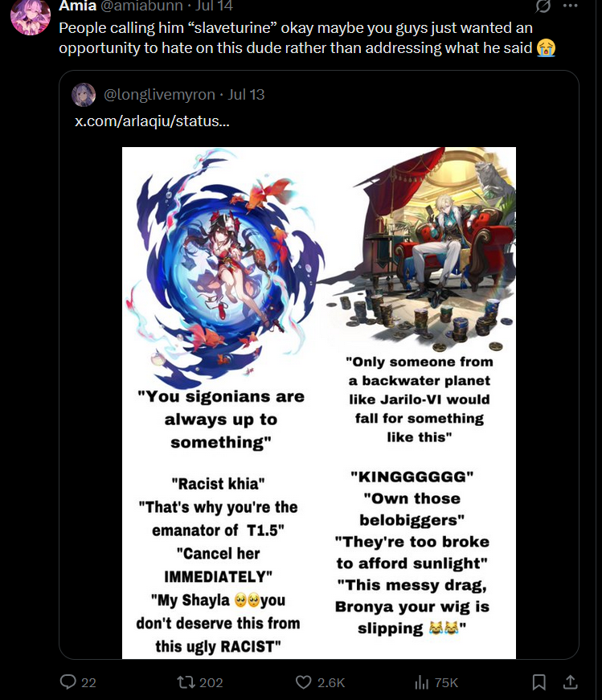This screenshot has width=602, height=700.
Task: Visit the @amiabunn handle
Action: tap(142, 6)
